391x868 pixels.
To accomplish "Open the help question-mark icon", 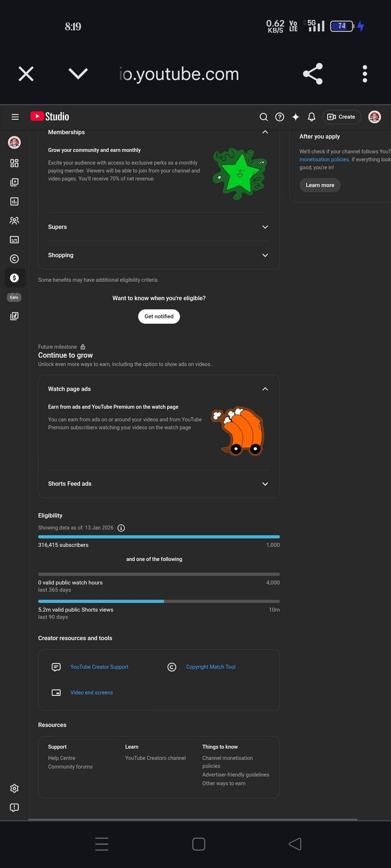I will tap(279, 117).
